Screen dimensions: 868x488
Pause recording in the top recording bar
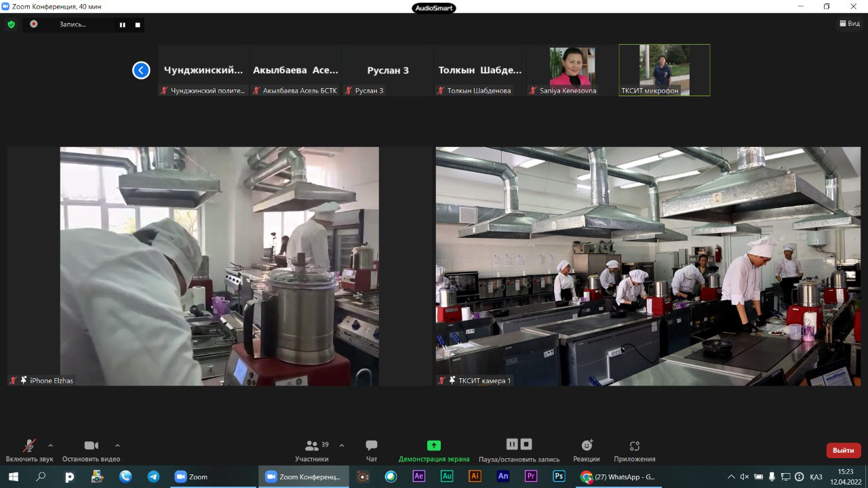pos(123,24)
